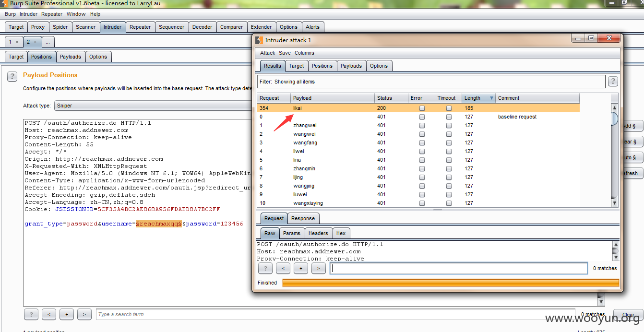Click the Finished attack progress bar
This screenshot has height=332, width=644.
[451, 283]
